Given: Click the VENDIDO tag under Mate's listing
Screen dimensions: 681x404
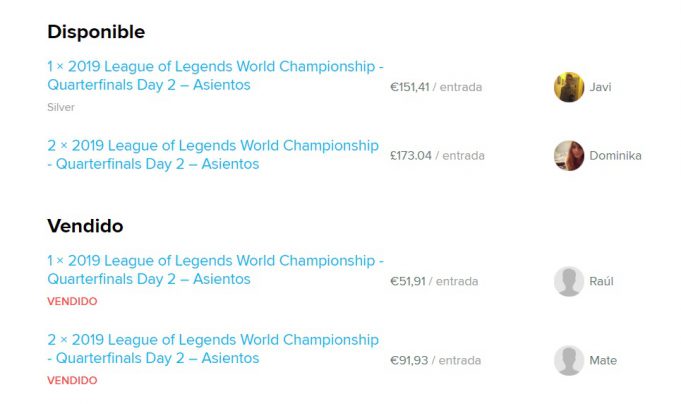Looking at the screenshot, I should (x=72, y=380).
